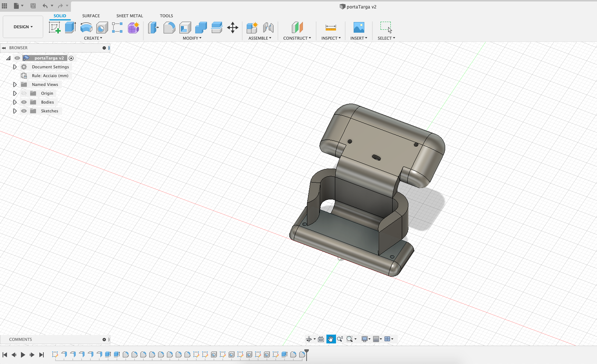Select the Offset Plane construct tool

297,28
